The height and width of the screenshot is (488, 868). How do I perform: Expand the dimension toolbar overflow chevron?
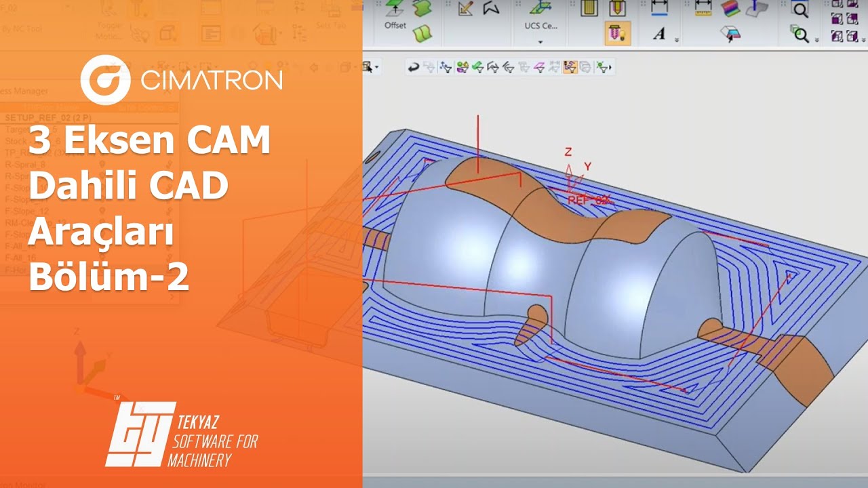pyautogui.click(x=677, y=41)
